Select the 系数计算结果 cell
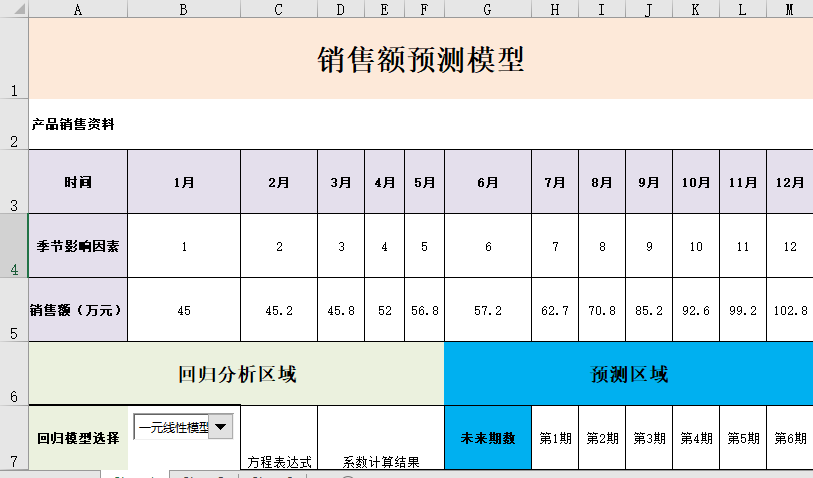 [380, 461]
